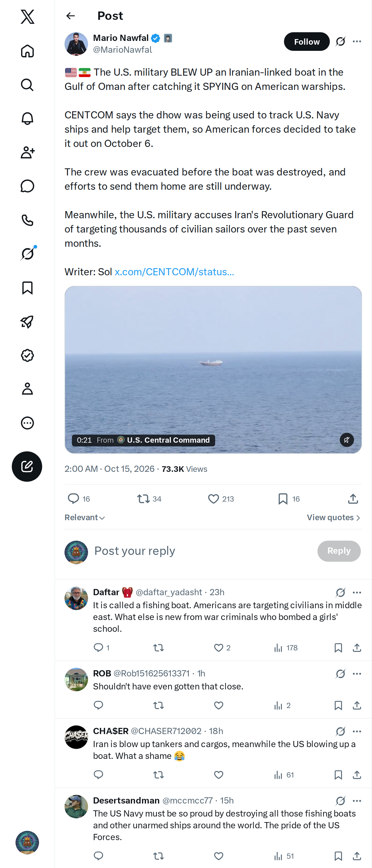Open the three-dot menu on Daftar's reply
This screenshot has height=868, width=372.
pos(357,592)
